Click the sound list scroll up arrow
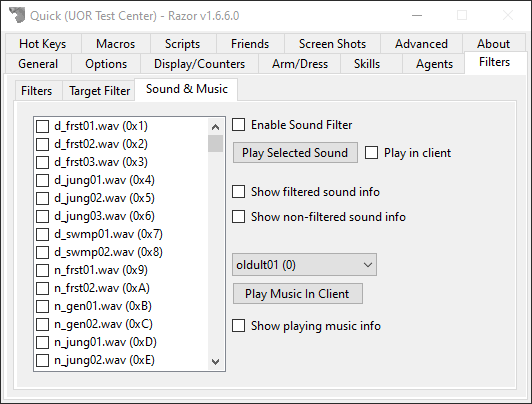Screen dimensions: 532x404 coord(215,127)
